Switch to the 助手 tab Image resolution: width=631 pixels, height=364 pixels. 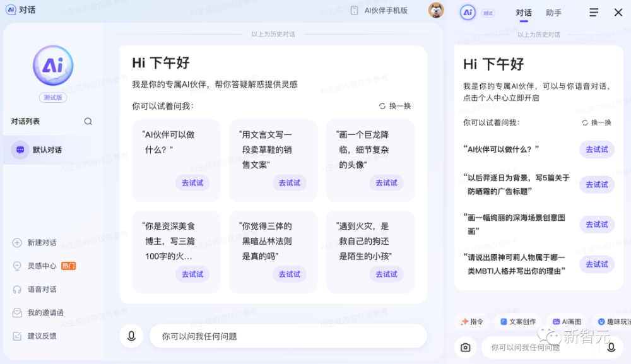coord(553,13)
